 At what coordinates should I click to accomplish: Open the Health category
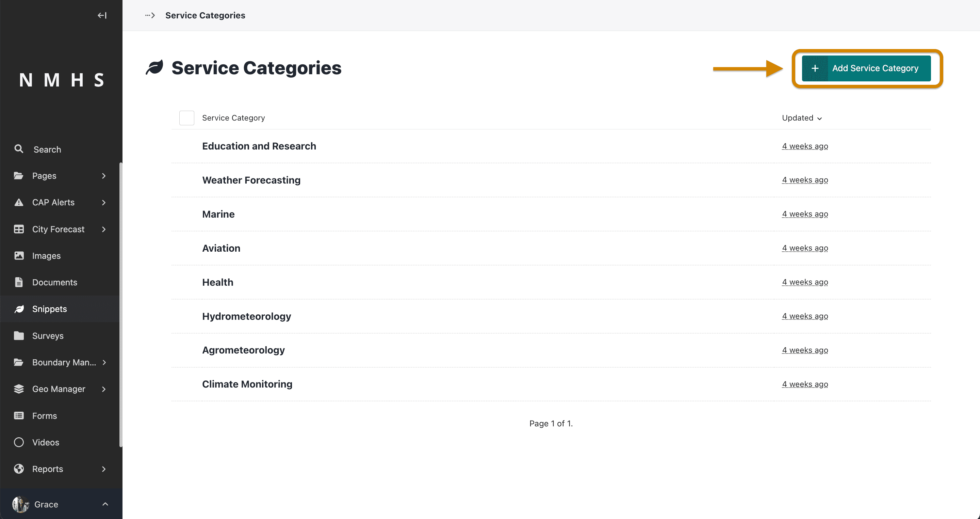(x=218, y=282)
